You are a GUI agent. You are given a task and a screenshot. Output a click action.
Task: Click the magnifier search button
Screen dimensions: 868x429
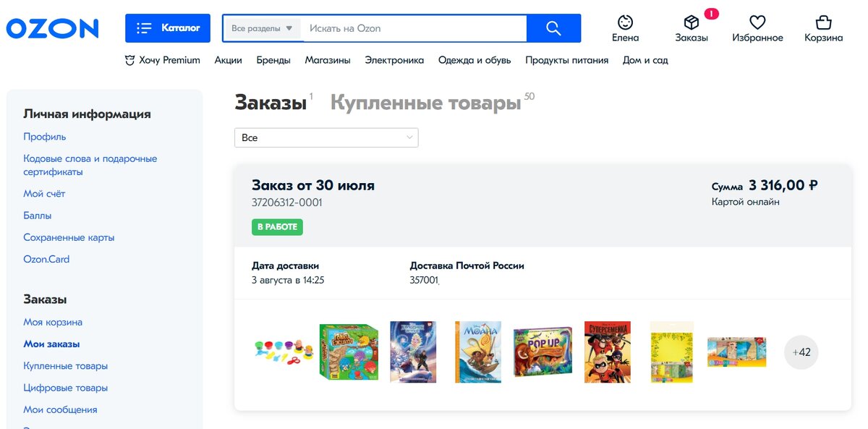pos(553,28)
